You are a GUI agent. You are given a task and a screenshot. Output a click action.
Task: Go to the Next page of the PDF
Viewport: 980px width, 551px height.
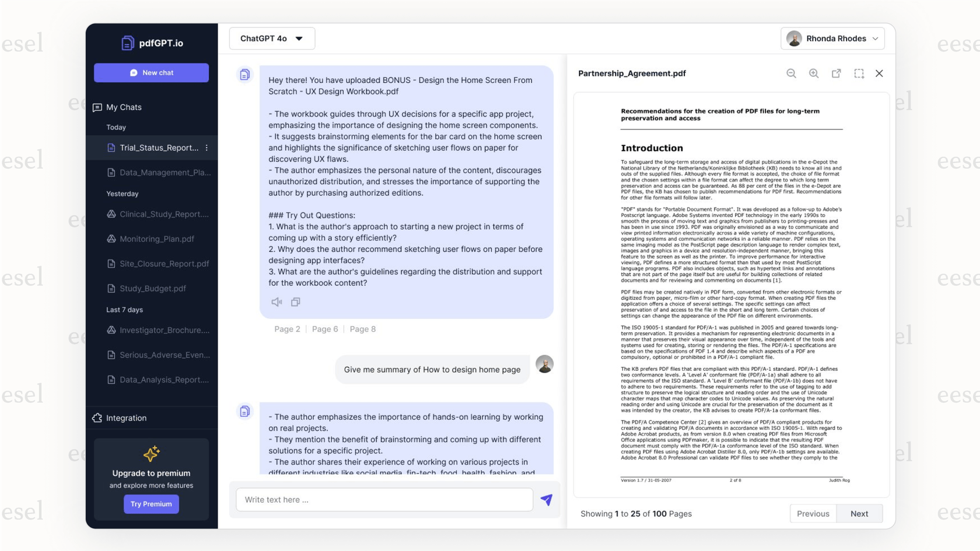(x=859, y=514)
